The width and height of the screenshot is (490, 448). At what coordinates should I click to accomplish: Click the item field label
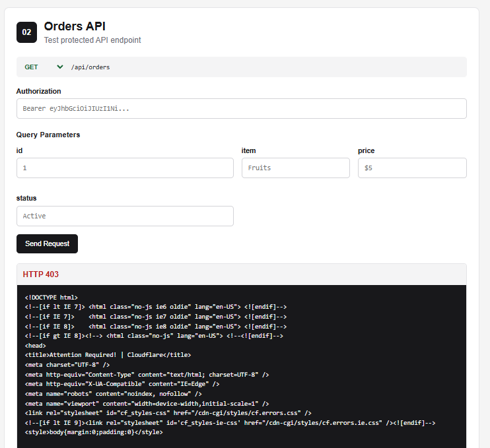pyautogui.click(x=248, y=150)
